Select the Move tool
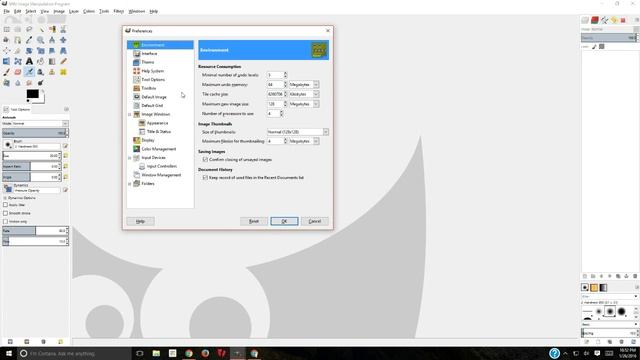 [63, 40]
